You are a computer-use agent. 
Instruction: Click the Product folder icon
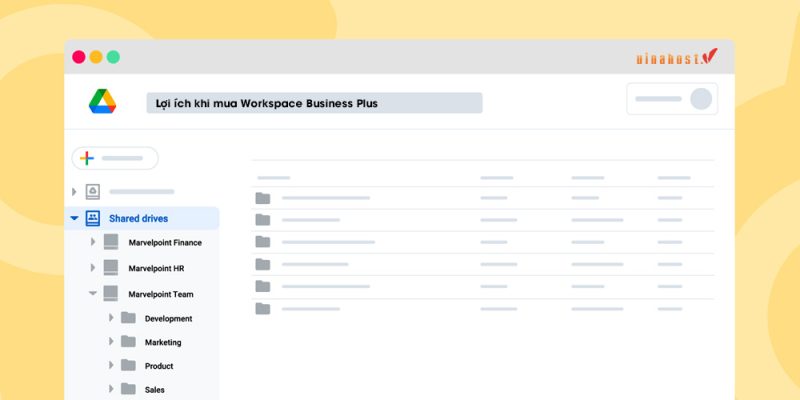[x=129, y=365]
